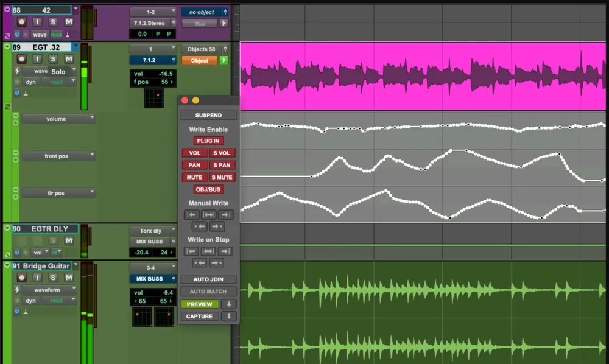Image resolution: width=609 pixels, height=364 pixels.
Task: Click the Input monitor icon on track 89
Action: tap(38, 58)
